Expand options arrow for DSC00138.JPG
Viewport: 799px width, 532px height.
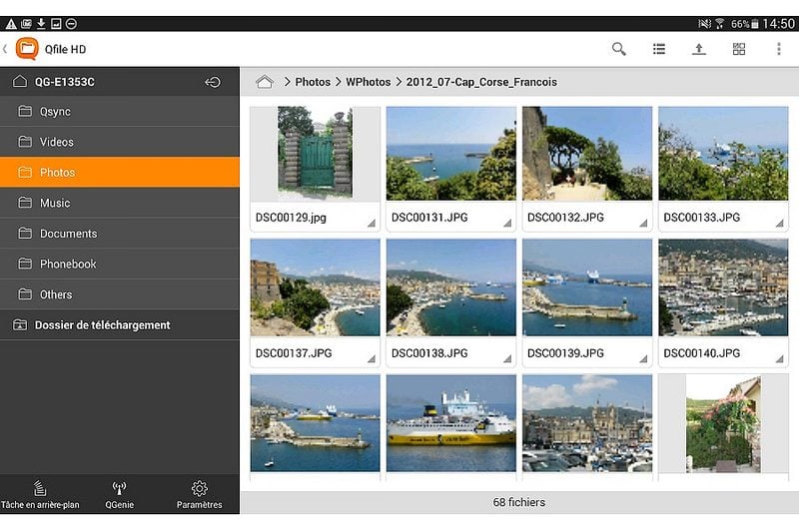[x=507, y=359]
